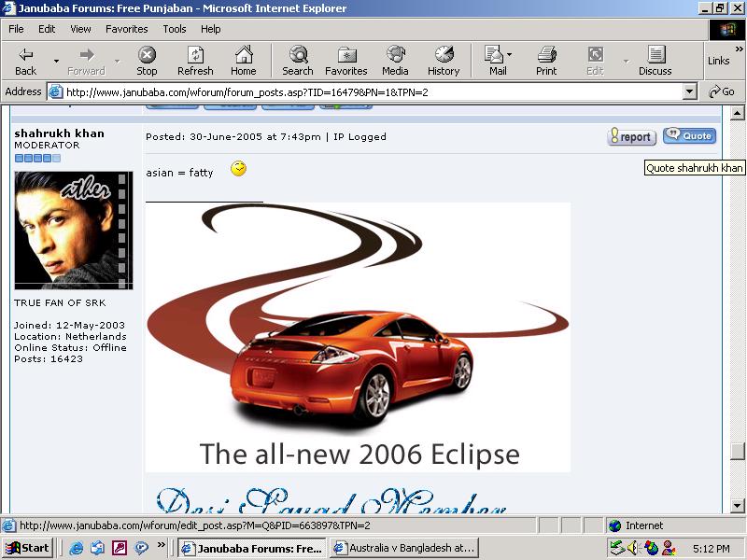The height and width of the screenshot is (560, 747).
Task: Open the File menu
Action: 16,29
